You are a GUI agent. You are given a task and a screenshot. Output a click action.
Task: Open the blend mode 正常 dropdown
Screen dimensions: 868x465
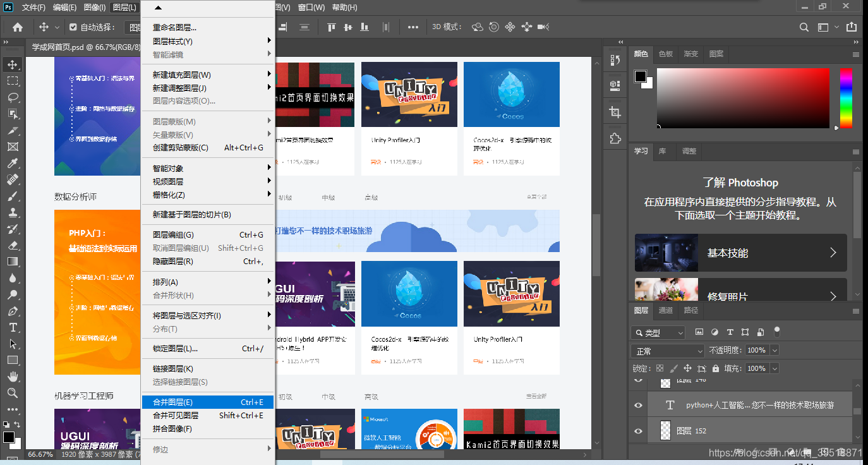pos(668,351)
